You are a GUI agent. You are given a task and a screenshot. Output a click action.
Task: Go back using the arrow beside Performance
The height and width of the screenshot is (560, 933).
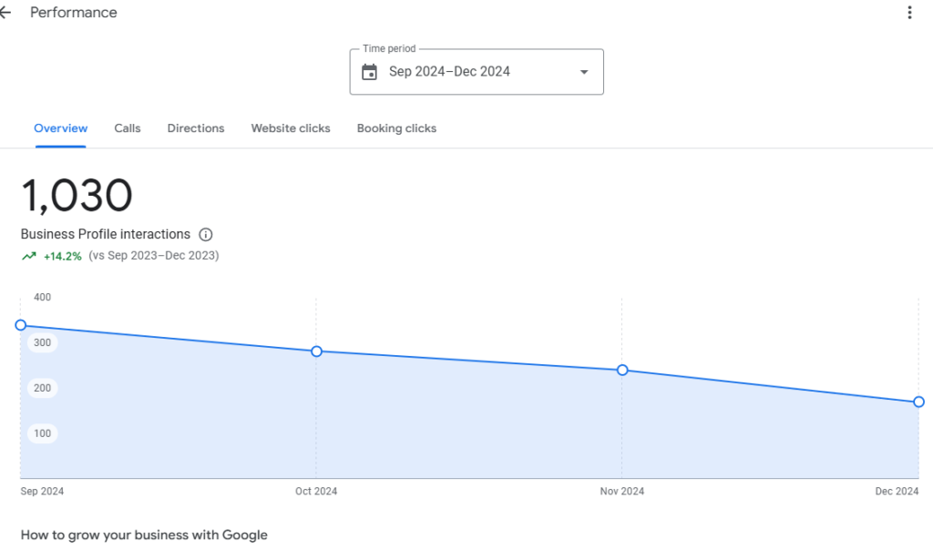click(5, 13)
